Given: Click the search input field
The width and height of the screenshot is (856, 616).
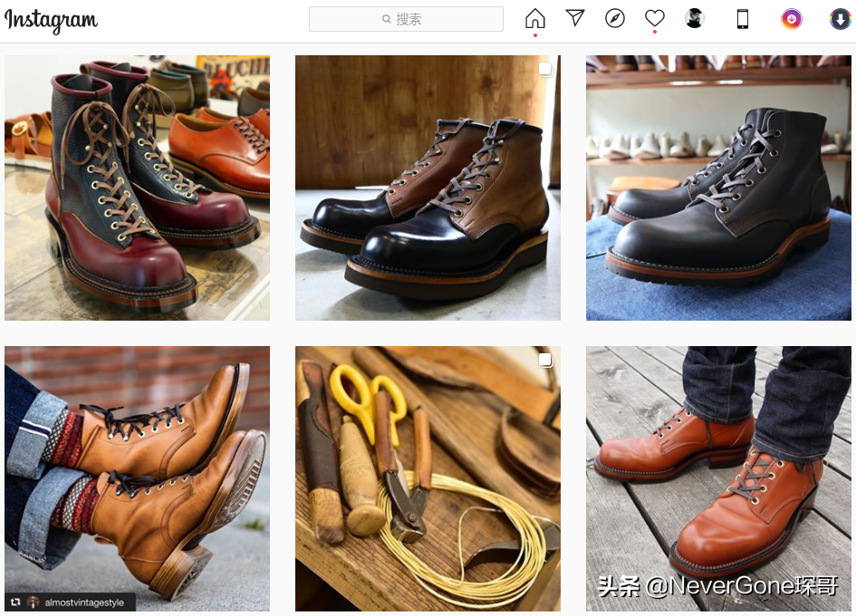Looking at the screenshot, I should pos(406,19).
